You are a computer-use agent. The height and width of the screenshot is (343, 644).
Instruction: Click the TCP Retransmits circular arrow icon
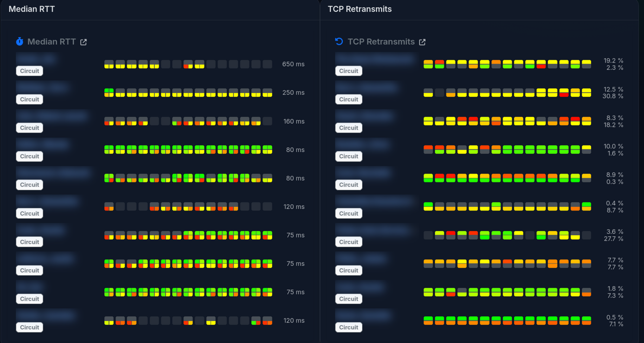[339, 41]
